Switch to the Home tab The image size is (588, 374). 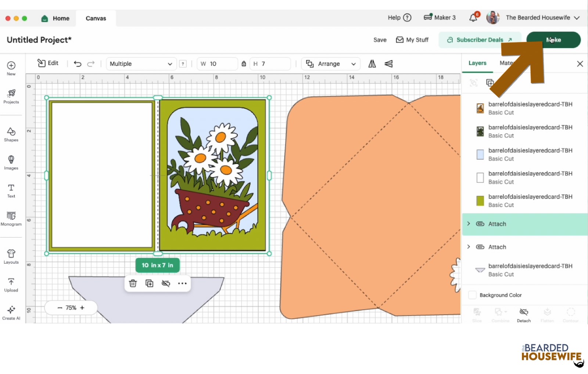[55, 18]
